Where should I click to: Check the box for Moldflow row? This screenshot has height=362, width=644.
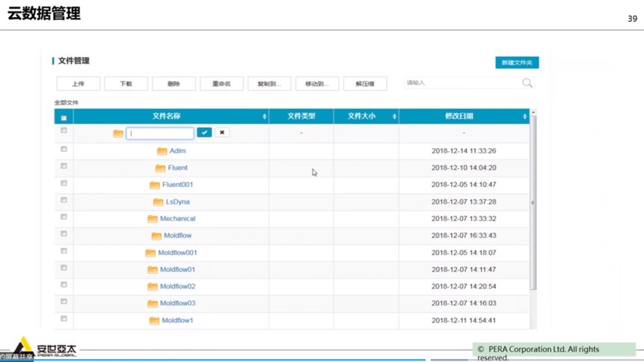64,233
